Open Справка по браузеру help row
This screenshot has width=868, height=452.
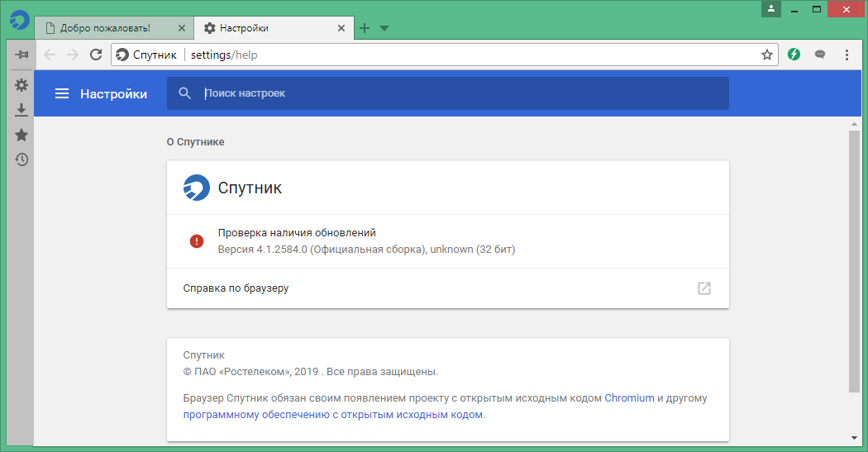448,288
